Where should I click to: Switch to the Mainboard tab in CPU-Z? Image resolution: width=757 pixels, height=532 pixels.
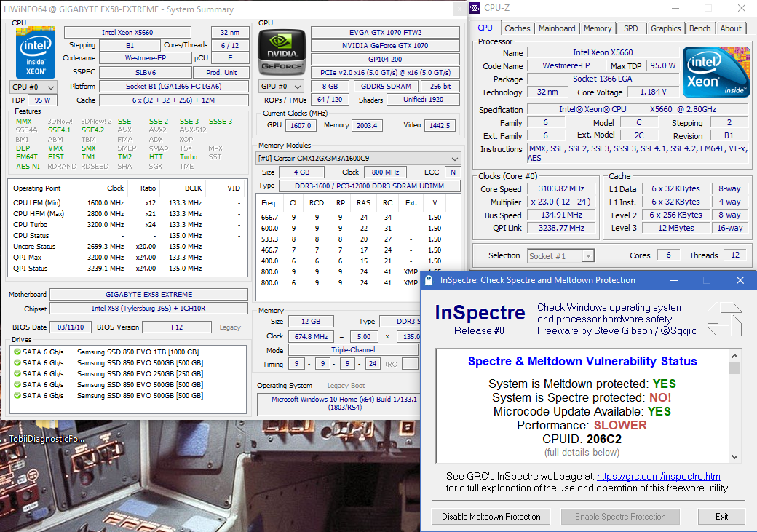pyautogui.click(x=557, y=28)
